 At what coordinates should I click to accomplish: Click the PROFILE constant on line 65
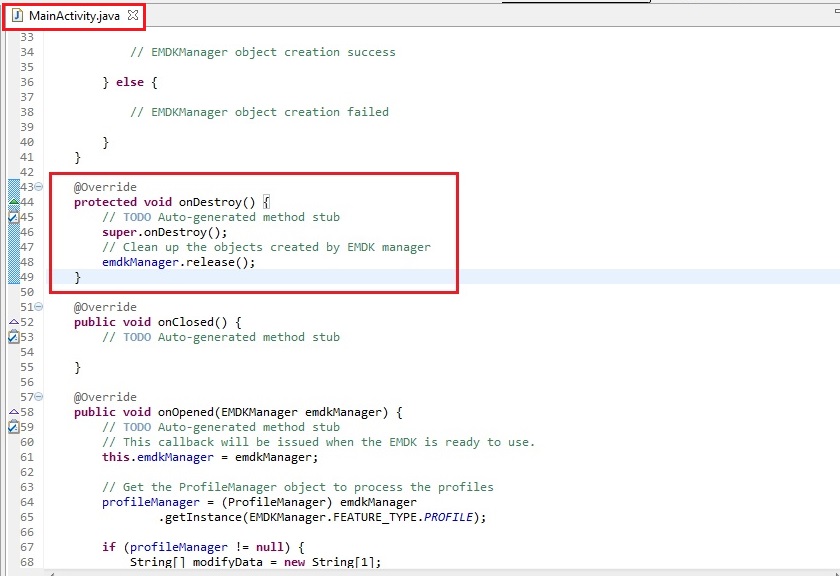point(455,517)
